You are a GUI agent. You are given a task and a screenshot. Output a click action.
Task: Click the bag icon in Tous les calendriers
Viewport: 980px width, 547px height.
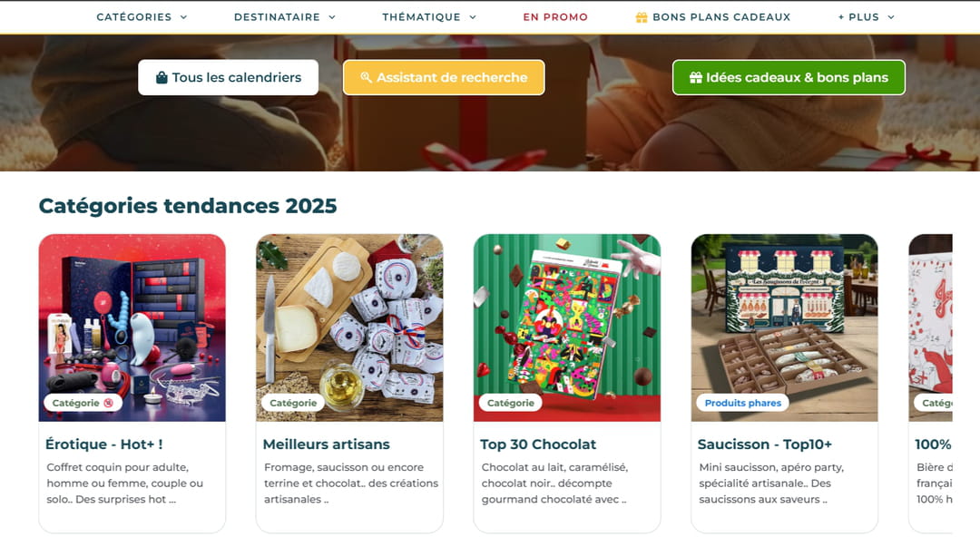tap(162, 77)
